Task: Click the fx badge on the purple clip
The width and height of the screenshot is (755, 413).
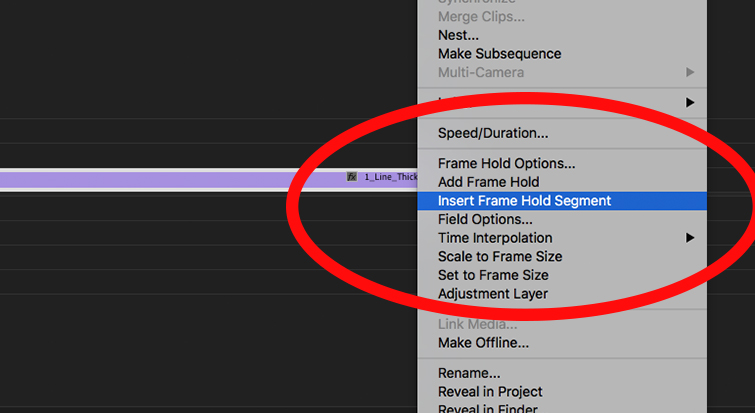Action: point(352,177)
